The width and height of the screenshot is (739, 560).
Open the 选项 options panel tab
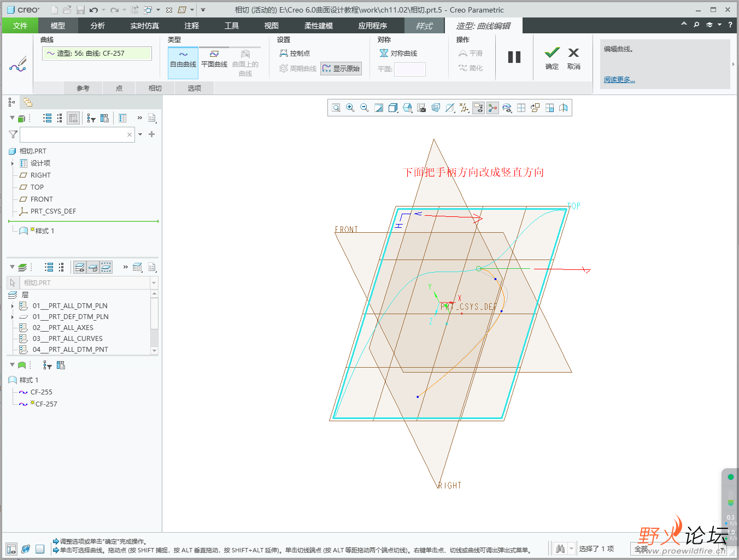point(195,88)
